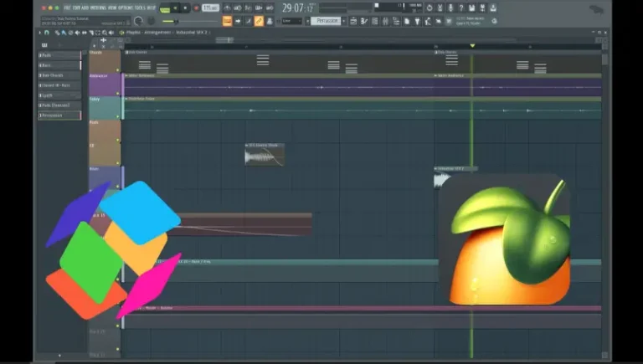
Task: Select the Paint brush tool
Action: [x=64, y=33]
